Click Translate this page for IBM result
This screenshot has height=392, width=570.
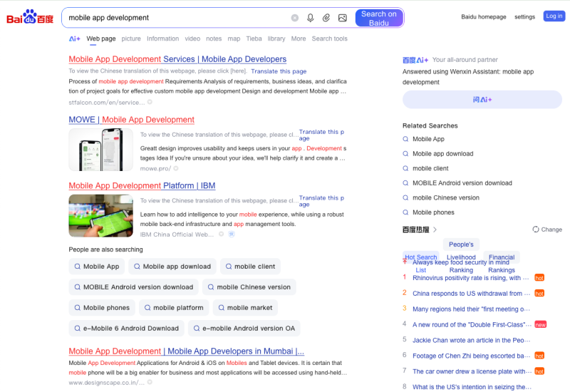click(x=321, y=201)
